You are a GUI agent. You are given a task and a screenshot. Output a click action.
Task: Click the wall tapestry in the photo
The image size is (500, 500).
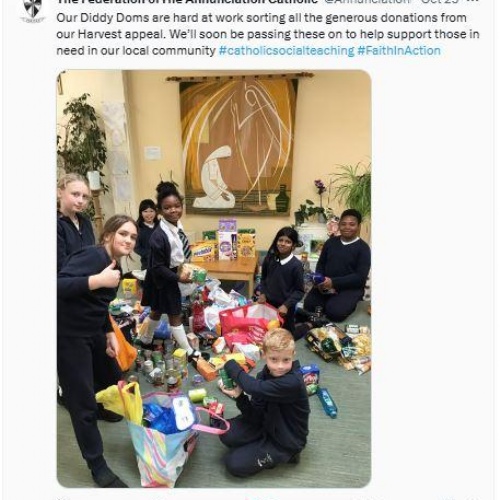[x=237, y=146]
